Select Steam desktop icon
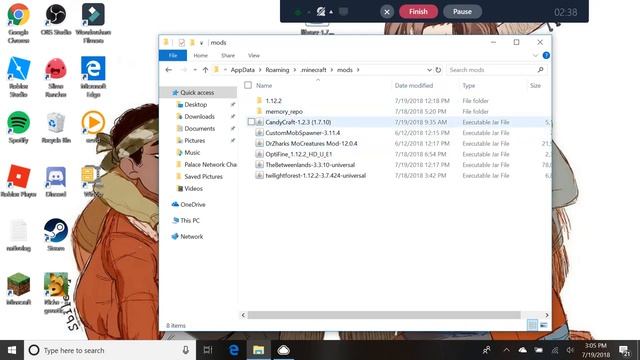 click(56, 235)
